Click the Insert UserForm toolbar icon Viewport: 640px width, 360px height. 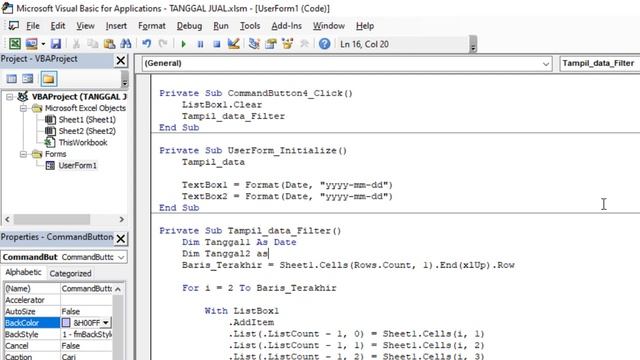point(31,44)
